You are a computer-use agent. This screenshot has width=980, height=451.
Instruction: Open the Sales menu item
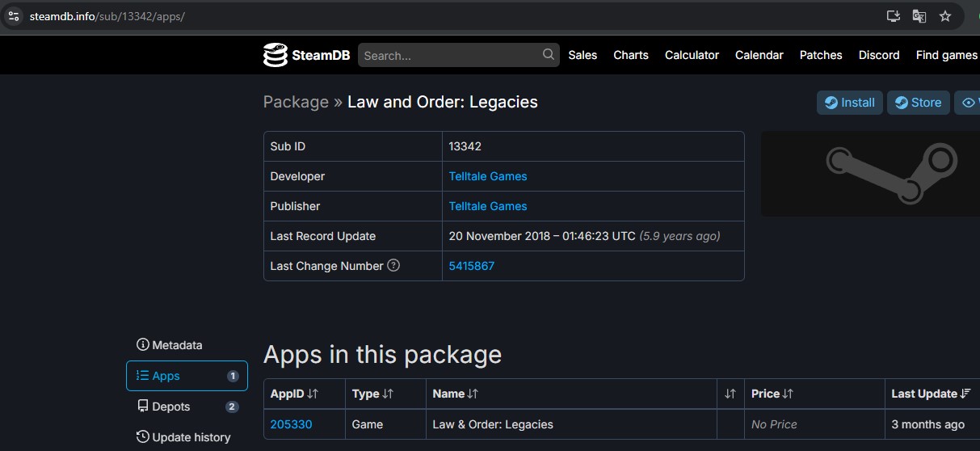583,55
